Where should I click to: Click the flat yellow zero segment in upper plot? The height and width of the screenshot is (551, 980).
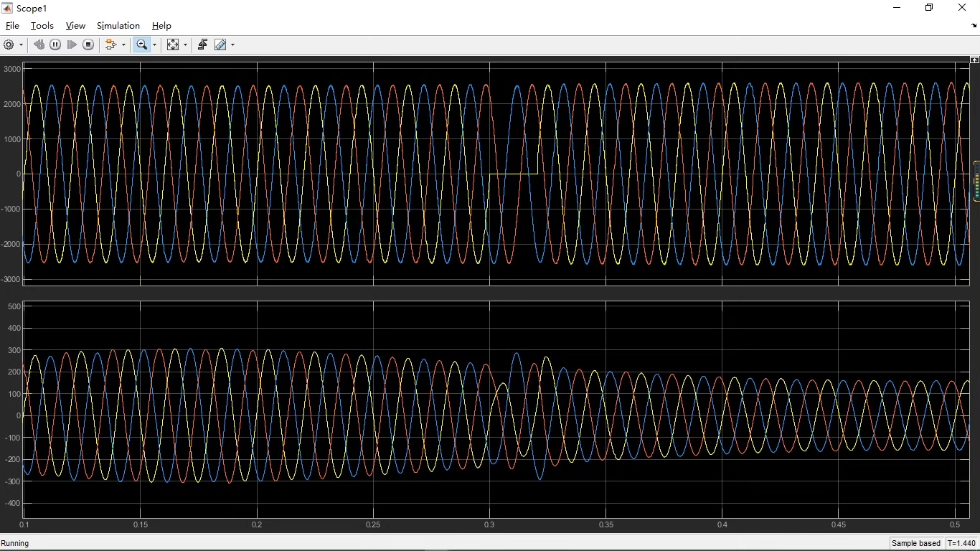click(514, 174)
